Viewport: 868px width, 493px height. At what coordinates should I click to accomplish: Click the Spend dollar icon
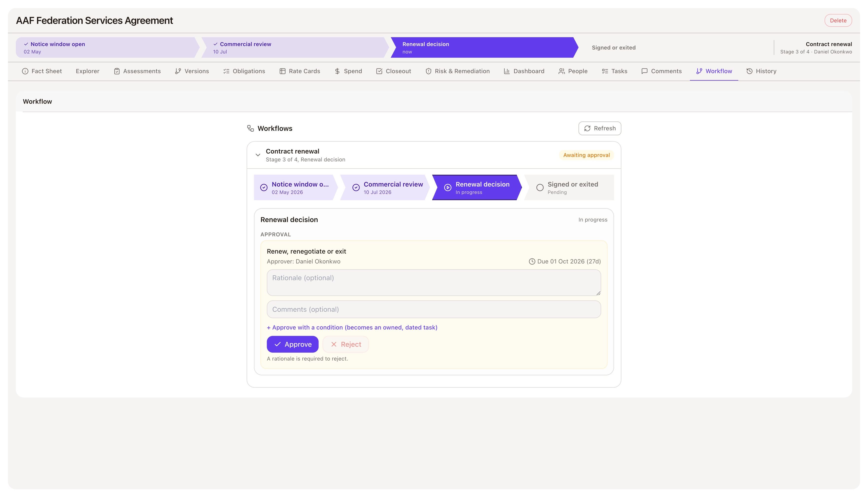(x=337, y=71)
